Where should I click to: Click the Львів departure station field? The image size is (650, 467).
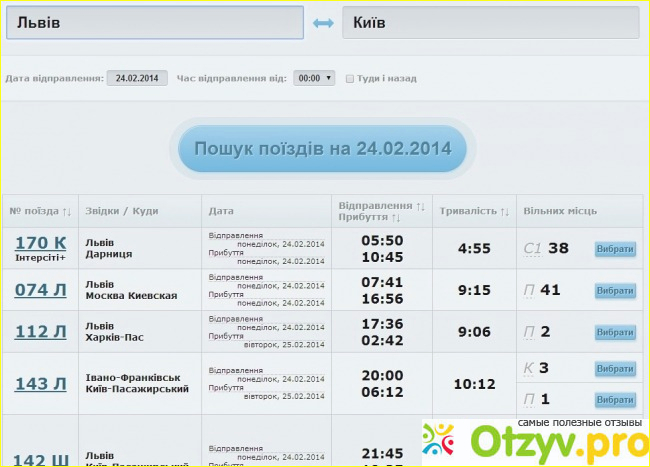pos(154,23)
